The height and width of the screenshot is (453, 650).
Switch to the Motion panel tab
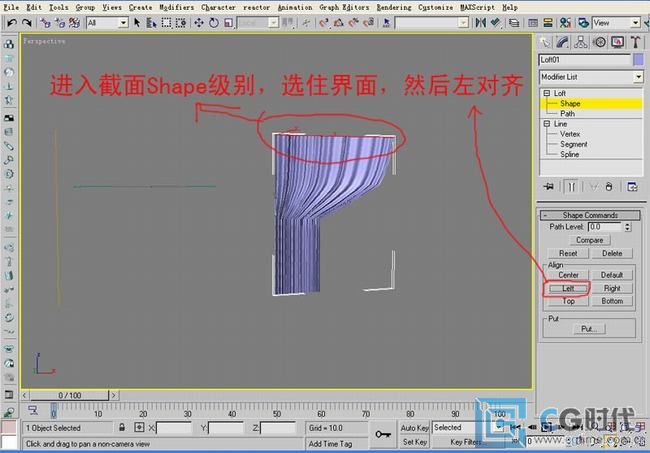click(599, 42)
